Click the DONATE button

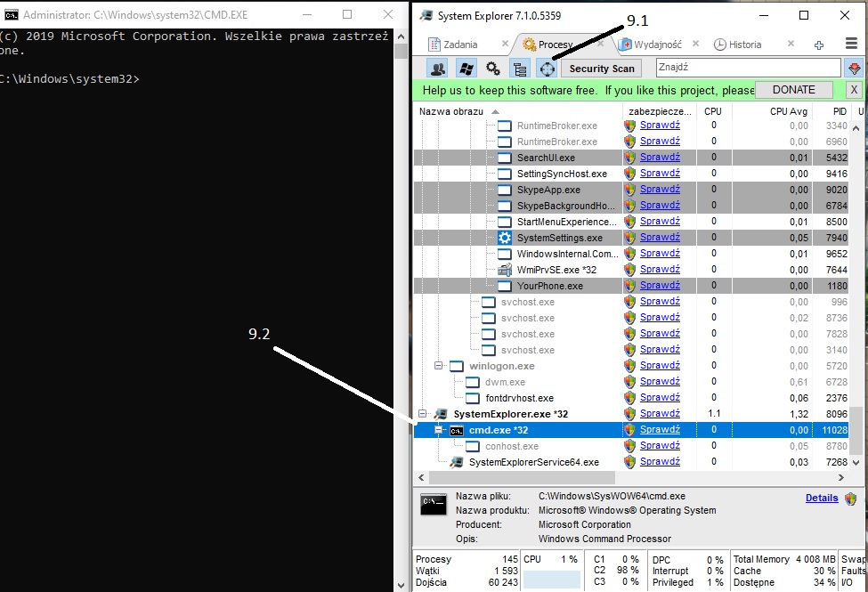(794, 90)
